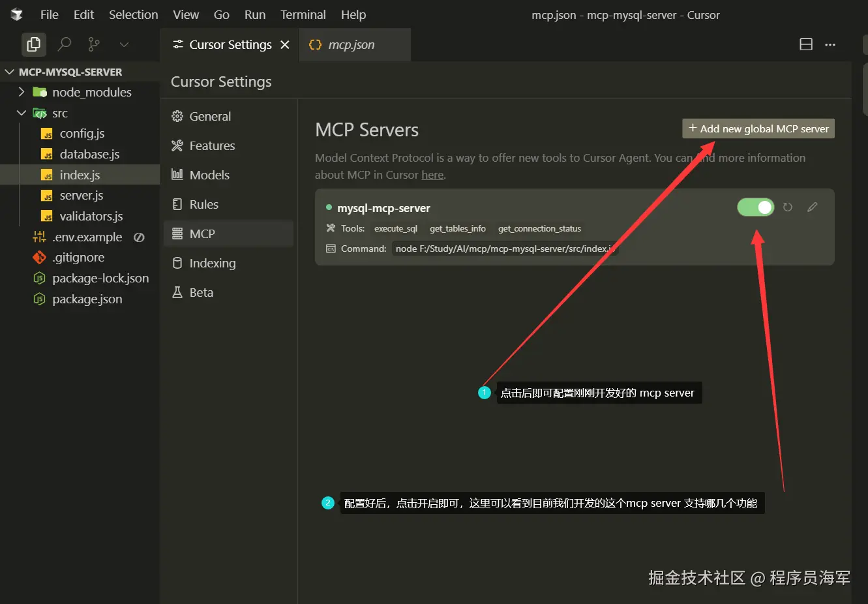The width and height of the screenshot is (868, 604).
Task: Open the Edit menu
Action: pyautogui.click(x=83, y=14)
